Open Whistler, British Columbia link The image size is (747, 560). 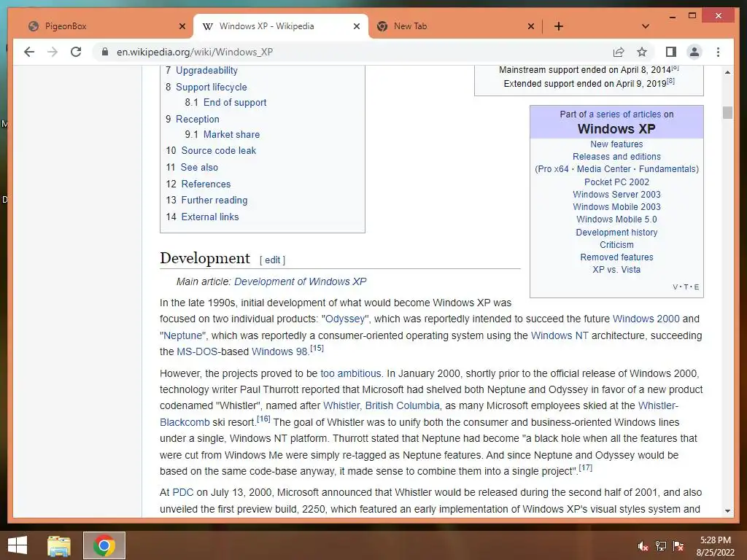tap(381, 405)
